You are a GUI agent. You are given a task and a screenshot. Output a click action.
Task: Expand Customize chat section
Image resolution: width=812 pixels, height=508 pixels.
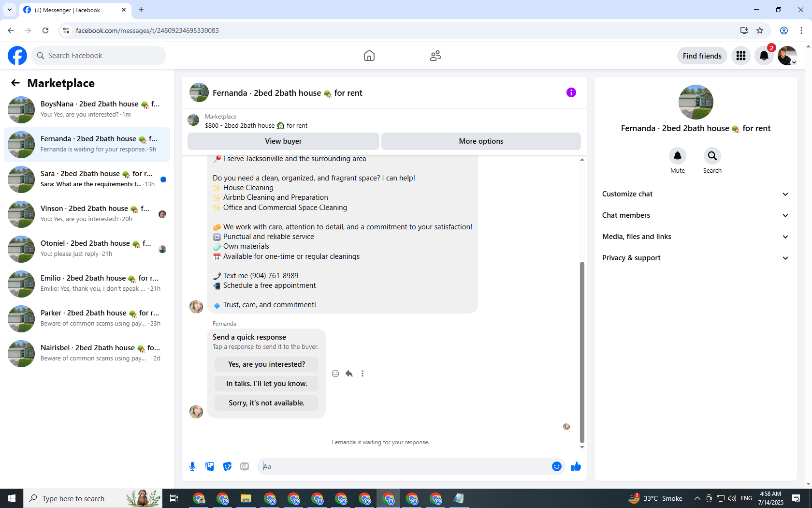(x=696, y=194)
